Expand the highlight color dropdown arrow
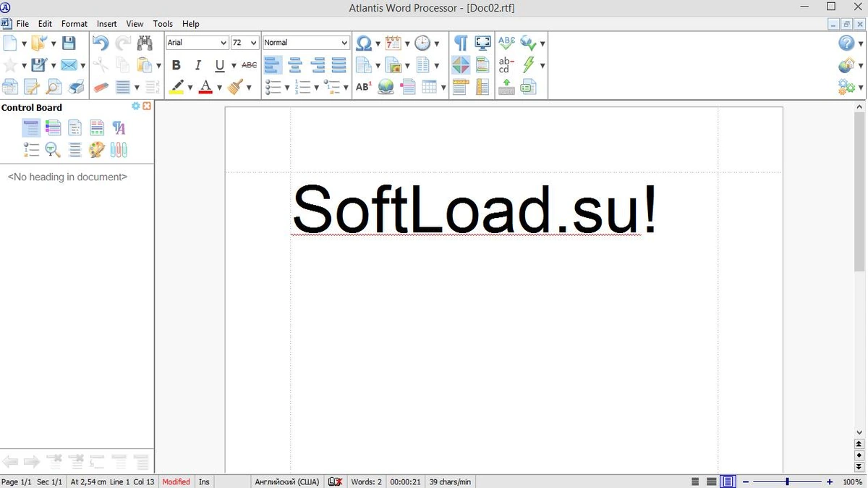The image size is (868, 488). (x=190, y=88)
